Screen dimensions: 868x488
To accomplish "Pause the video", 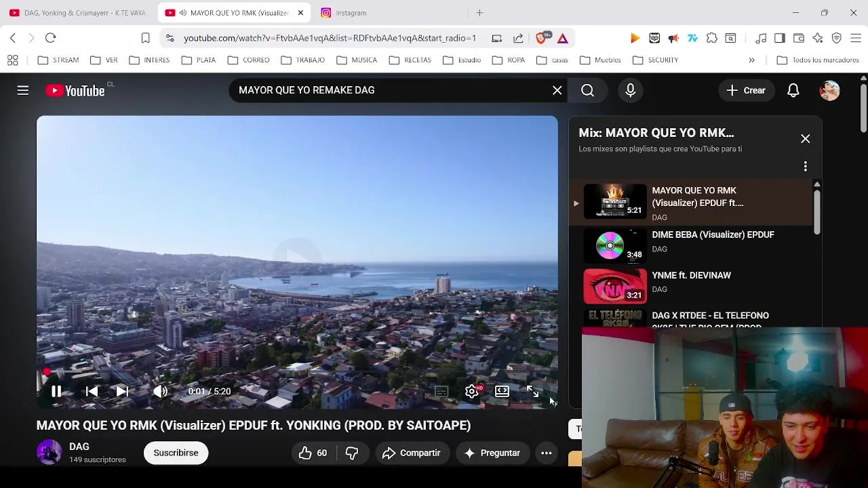I will [56, 391].
